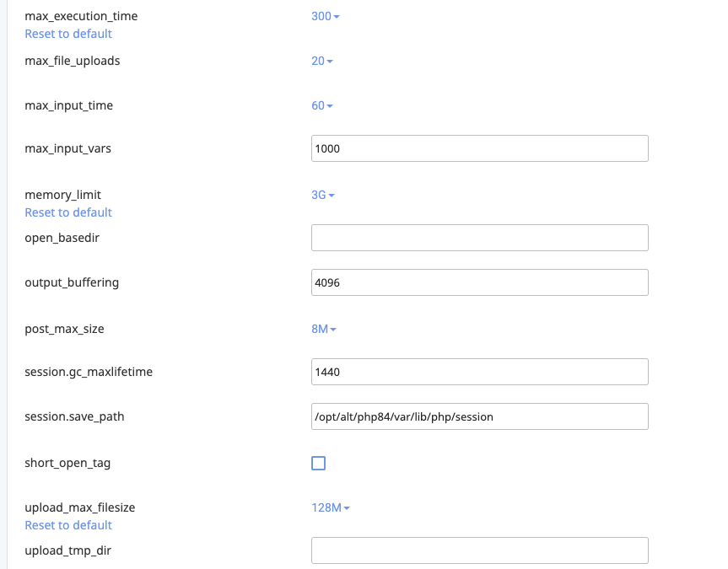The height and width of the screenshot is (569, 728).
Task: Click the upload_tmp_dir label
Action: click(68, 550)
